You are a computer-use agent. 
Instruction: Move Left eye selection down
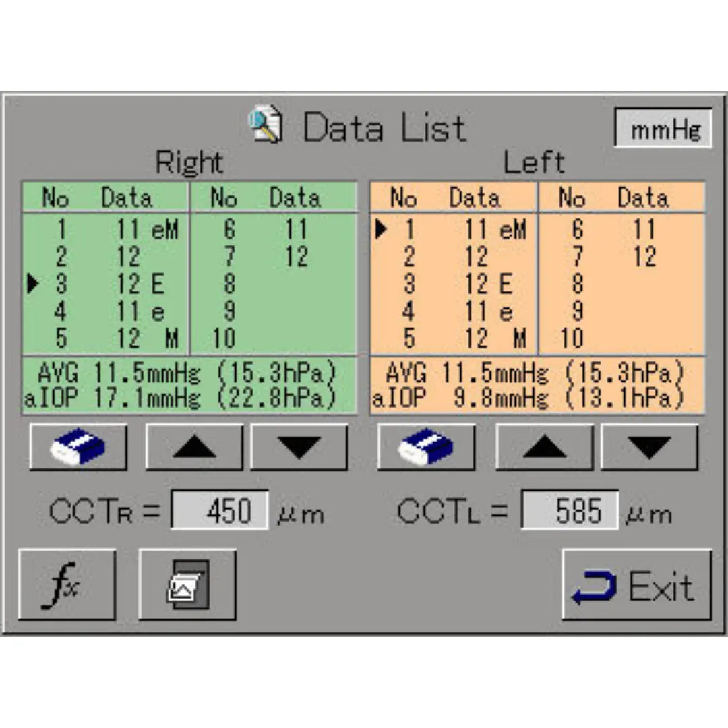649,446
